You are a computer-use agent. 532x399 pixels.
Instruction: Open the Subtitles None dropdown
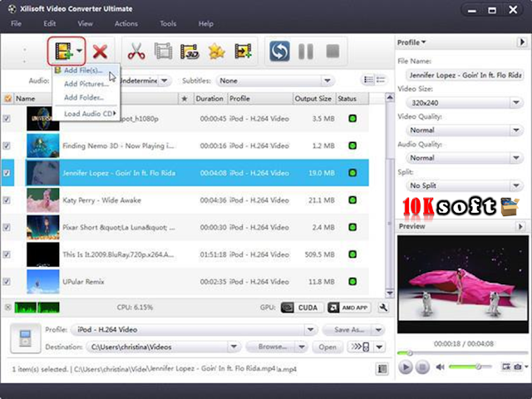tap(327, 81)
